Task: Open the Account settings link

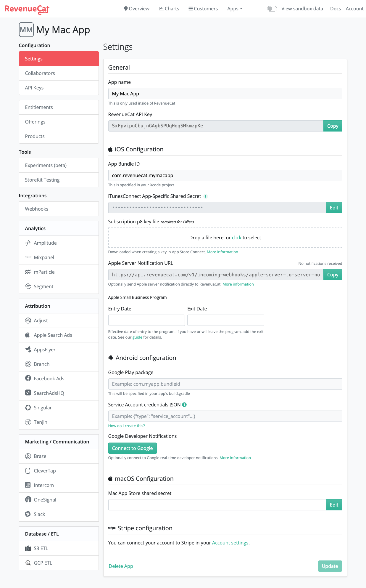Action: point(230,543)
